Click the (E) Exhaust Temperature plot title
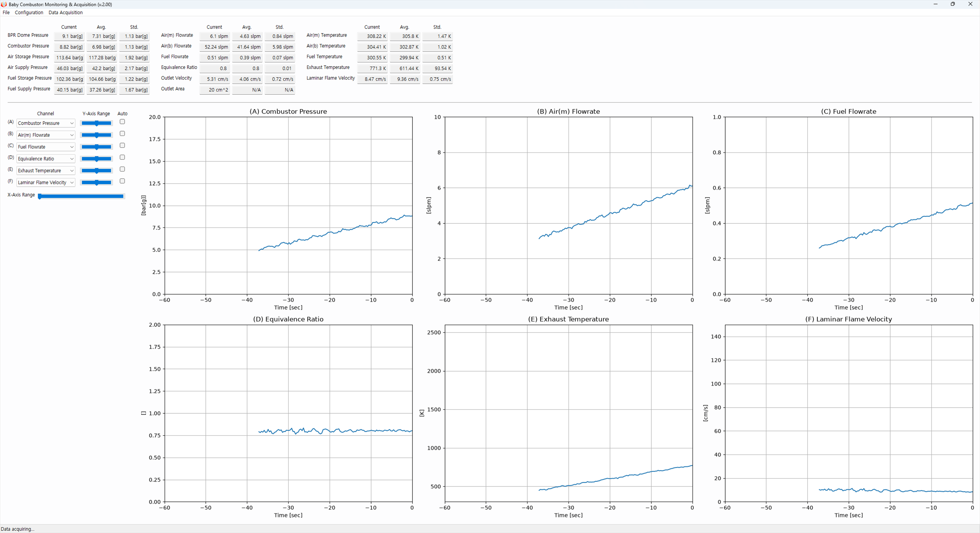The height and width of the screenshot is (533, 980). (568, 319)
